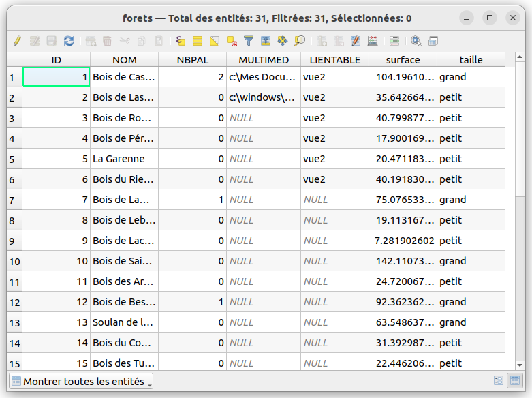
Task: Click the Bois du Co… name cell
Action: [125, 343]
